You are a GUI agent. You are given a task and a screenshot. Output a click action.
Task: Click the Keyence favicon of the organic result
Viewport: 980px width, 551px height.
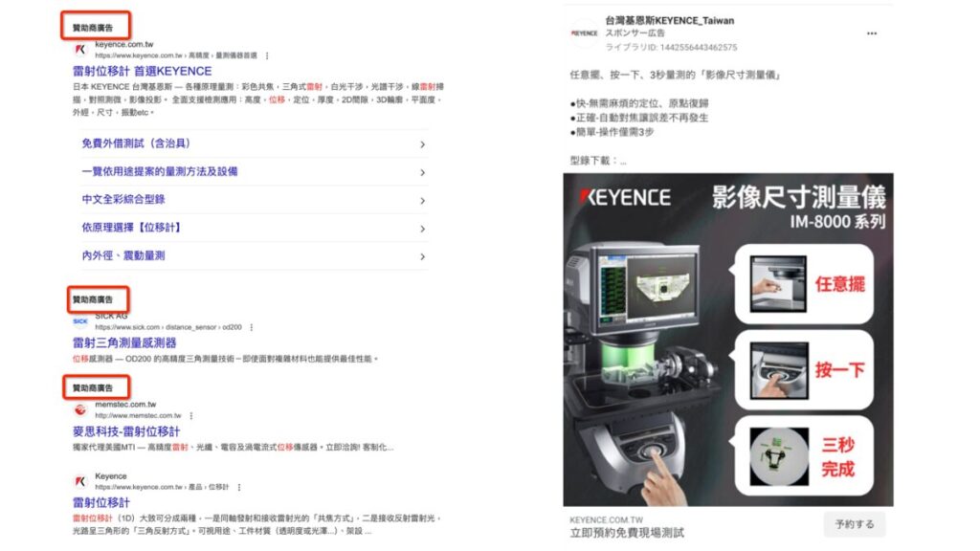80,481
